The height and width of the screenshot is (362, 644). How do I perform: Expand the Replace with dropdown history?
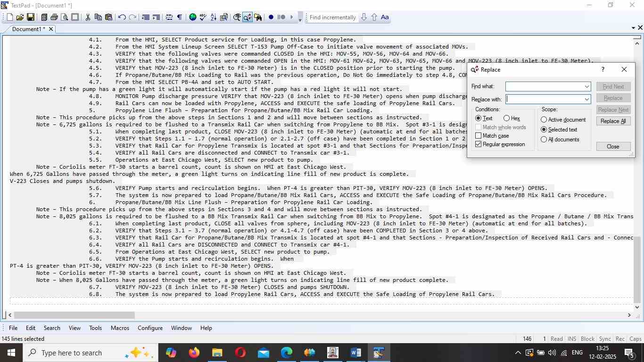click(x=586, y=99)
